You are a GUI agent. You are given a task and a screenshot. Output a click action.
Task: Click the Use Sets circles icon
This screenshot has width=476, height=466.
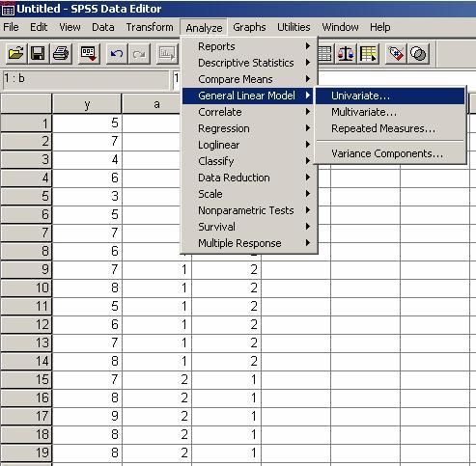coord(418,53)
